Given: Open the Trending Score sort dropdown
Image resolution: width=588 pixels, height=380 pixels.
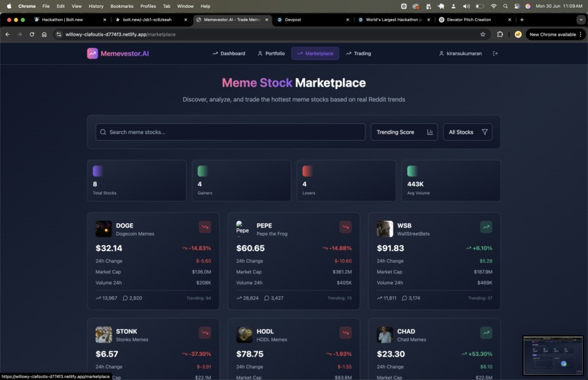Looking at the screenshot, I should [x=404, y=132].
